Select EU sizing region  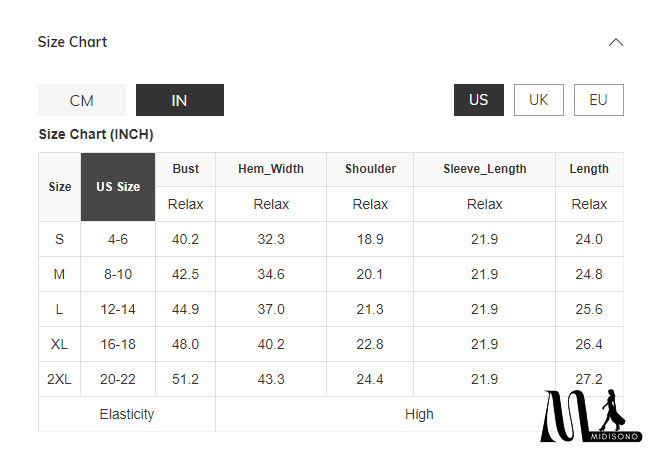click(x=599, y=100)
